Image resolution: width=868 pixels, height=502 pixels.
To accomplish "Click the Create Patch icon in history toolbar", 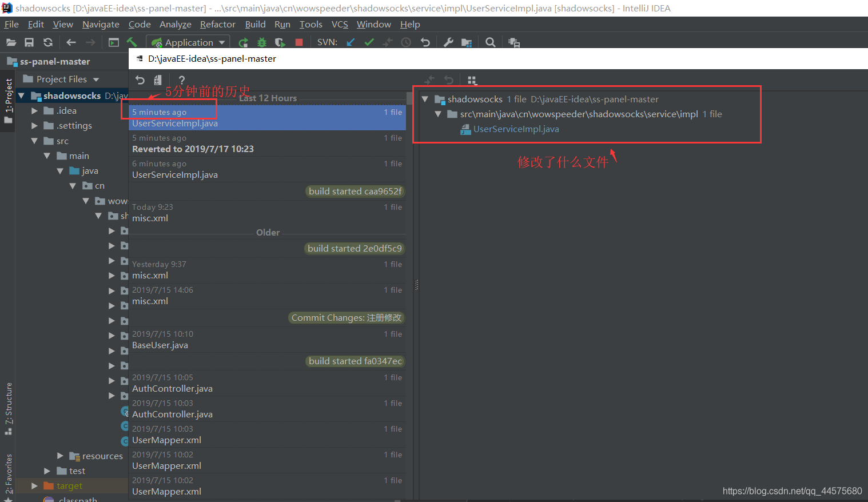I will tap(158, 80).
